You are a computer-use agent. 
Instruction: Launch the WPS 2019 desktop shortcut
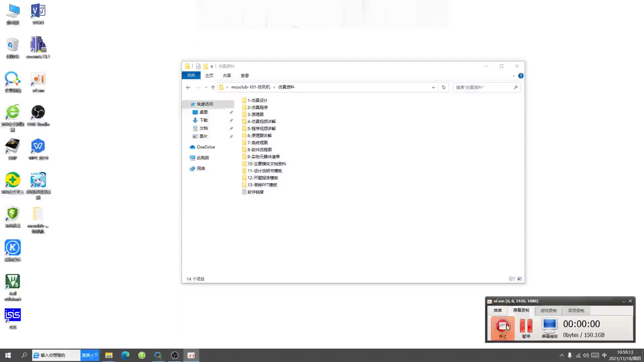38,149
